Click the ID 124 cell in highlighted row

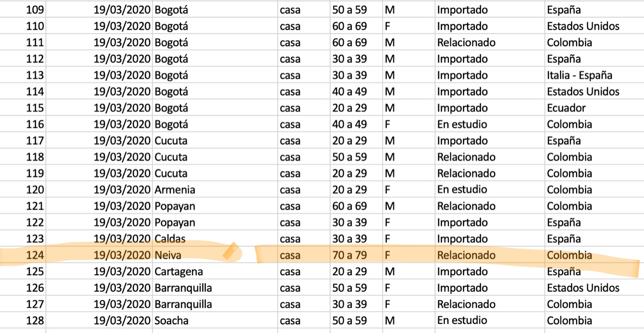[23, 255]
